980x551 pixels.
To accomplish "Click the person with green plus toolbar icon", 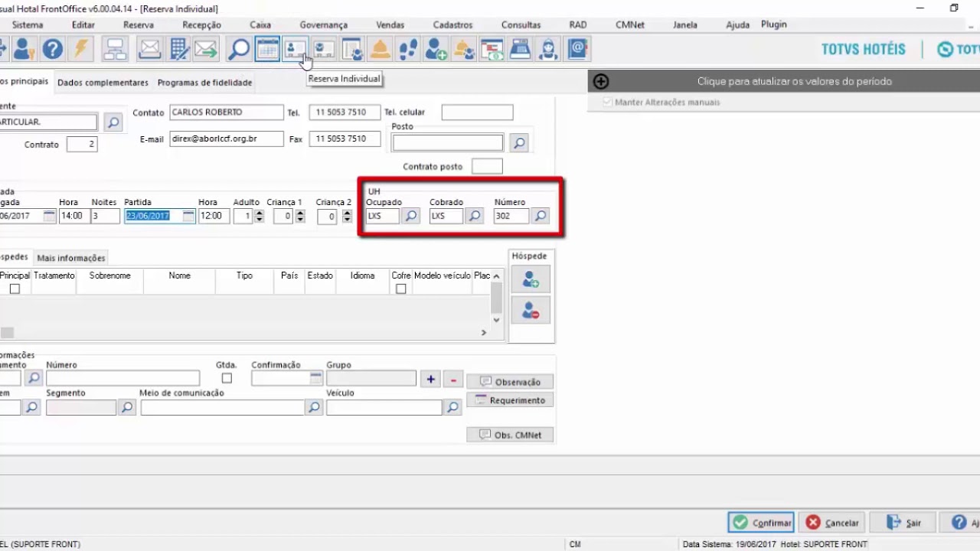I will point(436,49).
